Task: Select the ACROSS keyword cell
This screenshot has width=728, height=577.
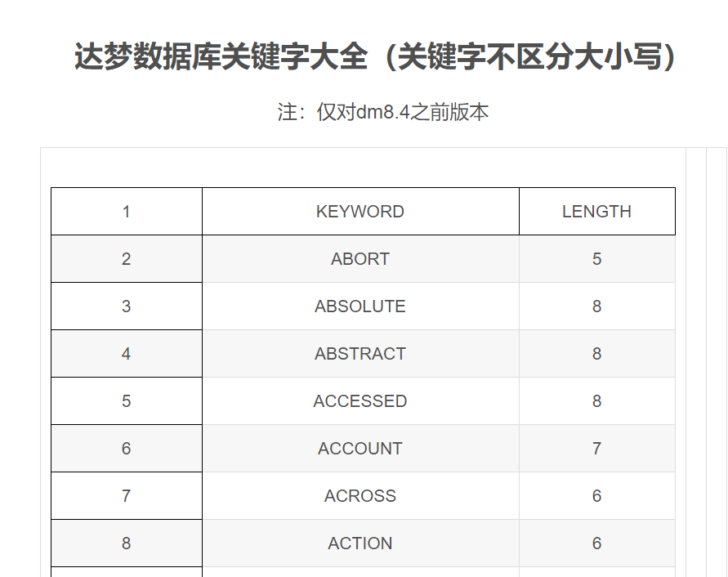Action: coord(360,496)
